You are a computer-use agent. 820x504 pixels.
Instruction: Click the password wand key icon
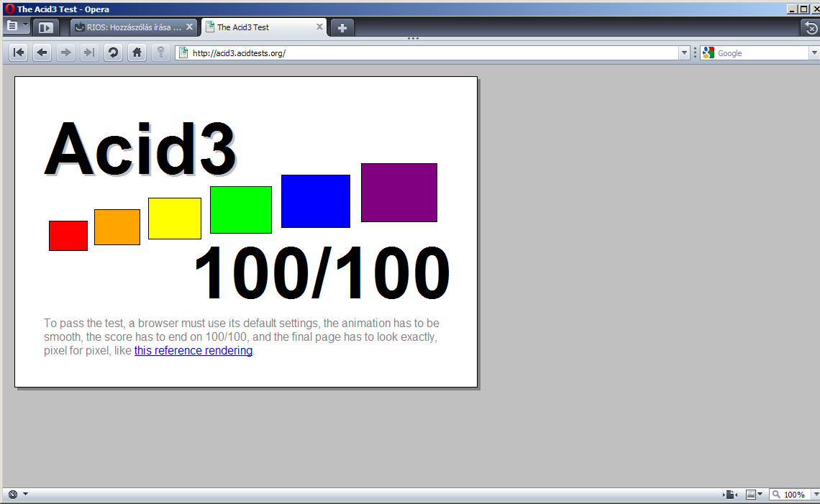point(160,52)
